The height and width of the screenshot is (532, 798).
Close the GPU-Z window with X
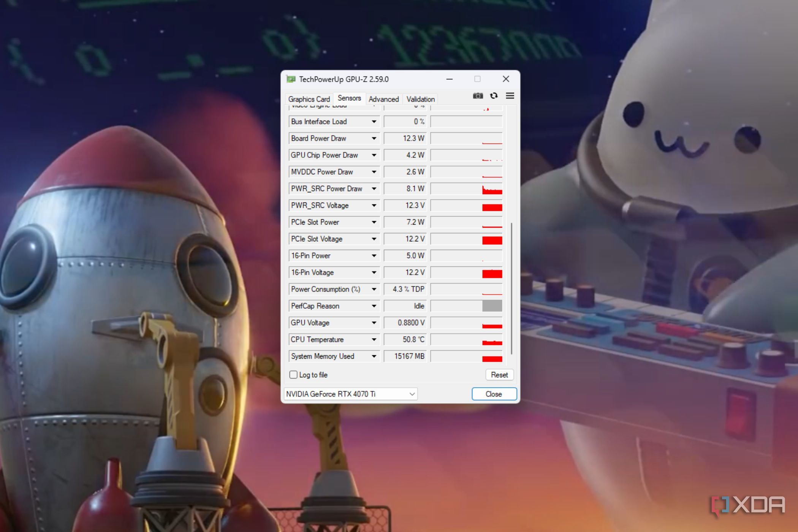coord(506,79)
